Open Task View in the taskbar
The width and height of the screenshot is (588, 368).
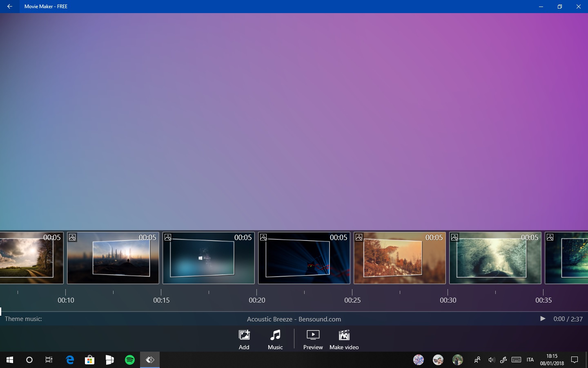click(x=49, y=360)
